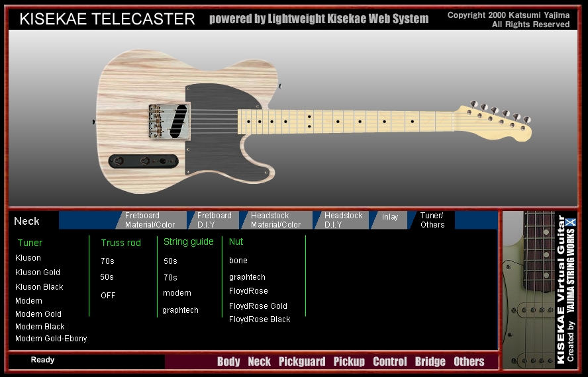Open the Bridge section
Screen dimensions: 588x377
[x=430, y=362]
